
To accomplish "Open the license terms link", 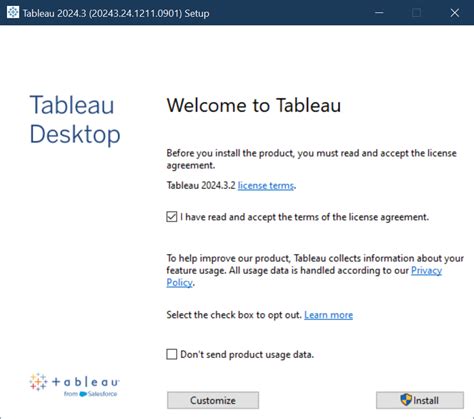I will tap(266, 185).
